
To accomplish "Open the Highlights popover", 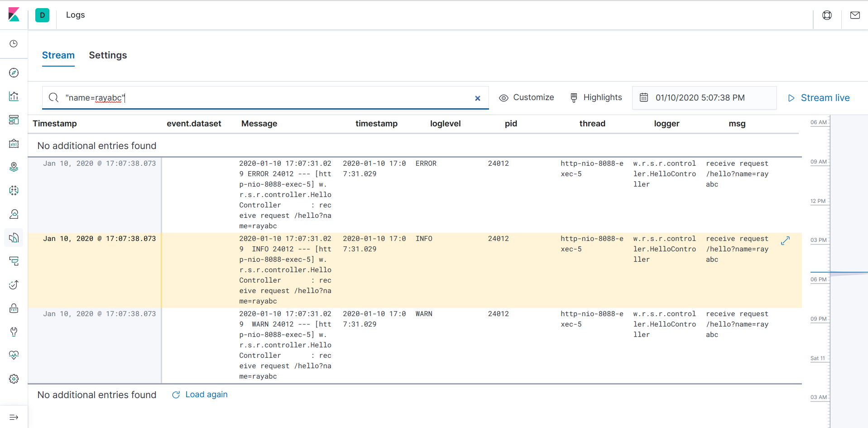I will (x=596, y=97).
